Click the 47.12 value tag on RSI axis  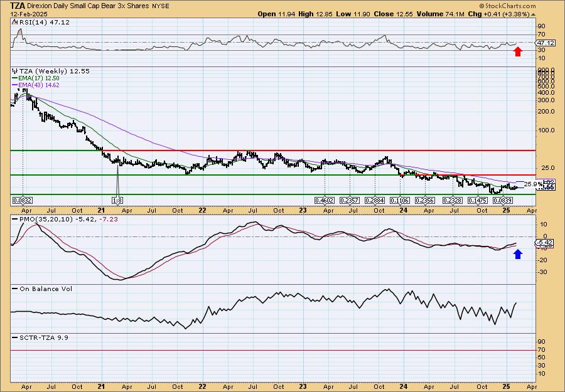point(546,43)
